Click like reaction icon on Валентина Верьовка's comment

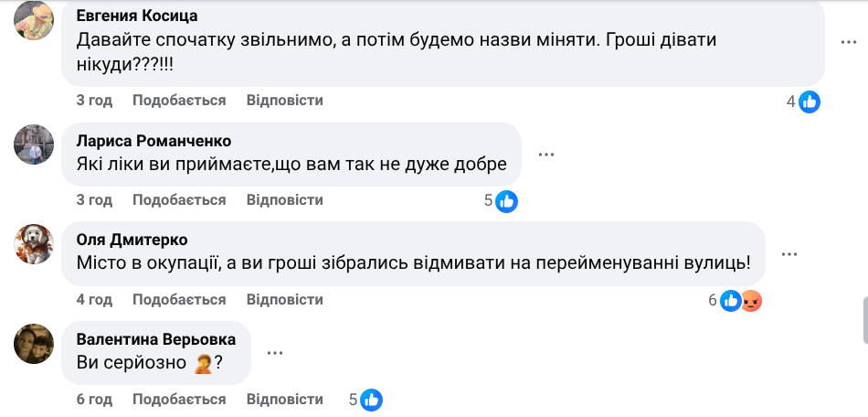371,400
